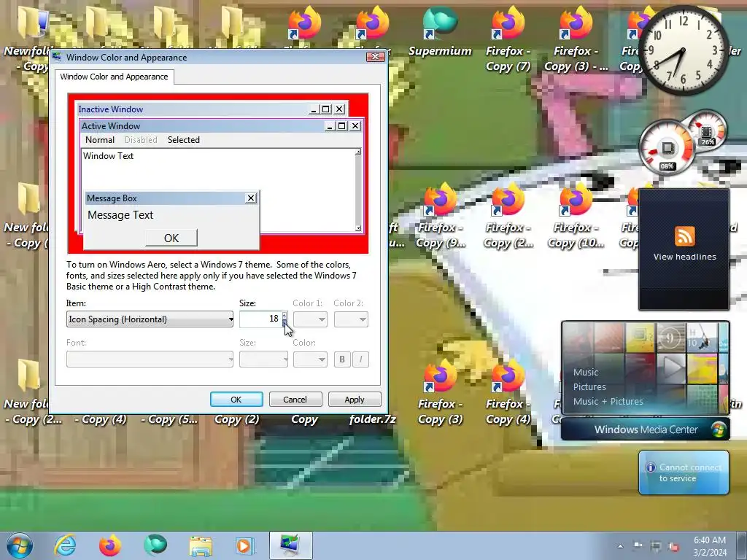The width and height of the screenshot is (747, 560).
Task: Select the Firefox - Copy (9... desktop icon
Action: (x=440, y=217)
